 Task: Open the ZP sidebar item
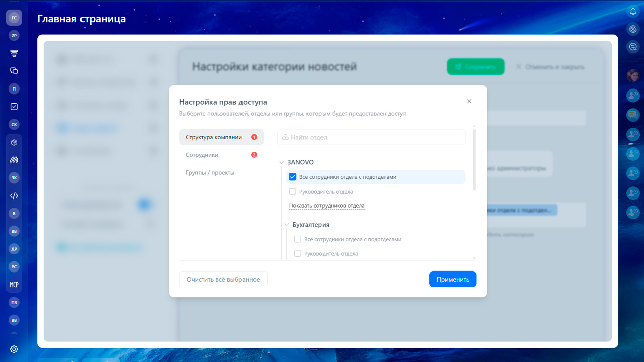[14, 36]
